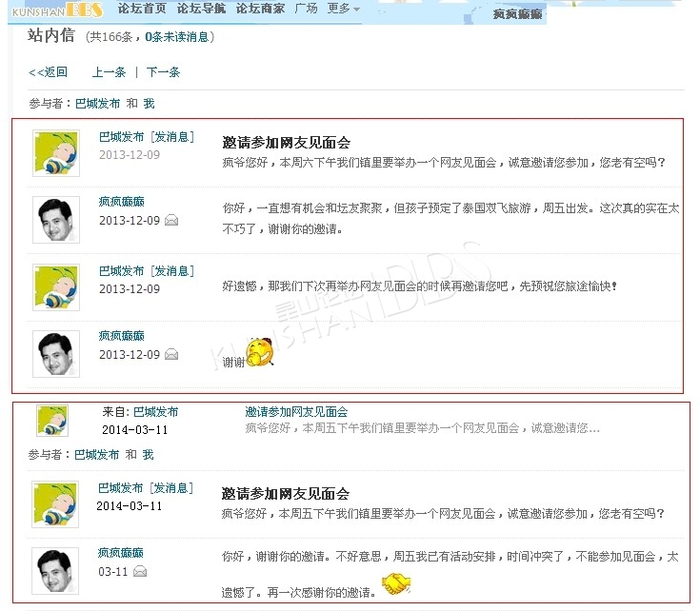Image resolution: width=700 pixels, height=611 pixels.
Task: Go to 广场 in navigation bar
Action: point(307,8)
